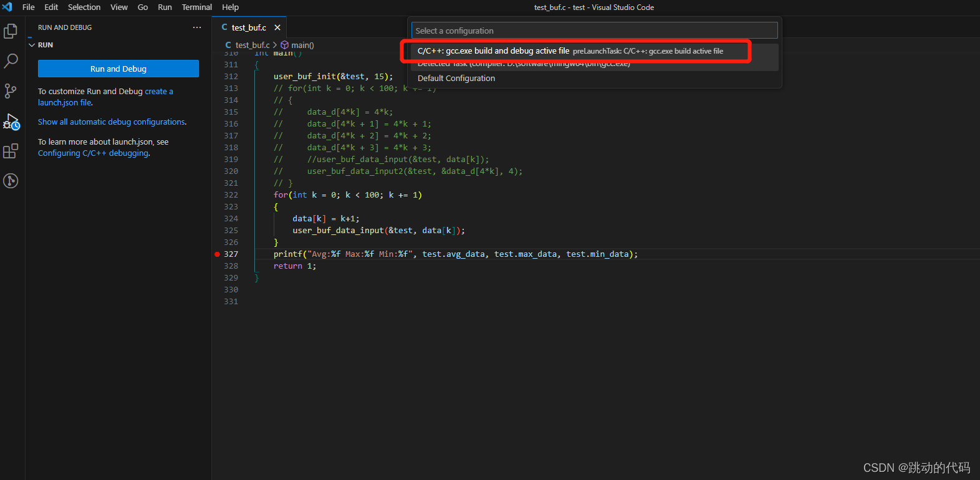The height and width of the screenshot is (480, 980).
Task: Click the 'data[k] = k+1;' code line
Action: click(326, 218)
